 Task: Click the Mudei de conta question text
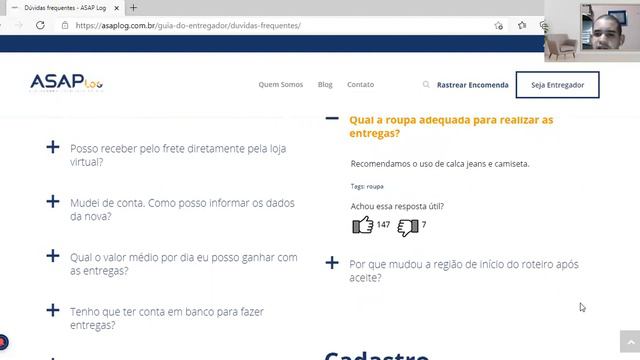tap(182, 209)
